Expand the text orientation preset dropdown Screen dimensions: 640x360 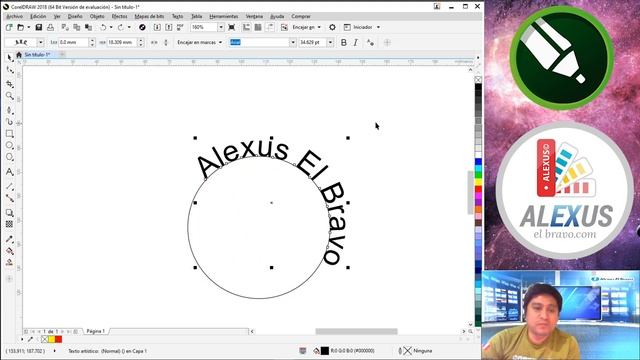tap(40, 42)
